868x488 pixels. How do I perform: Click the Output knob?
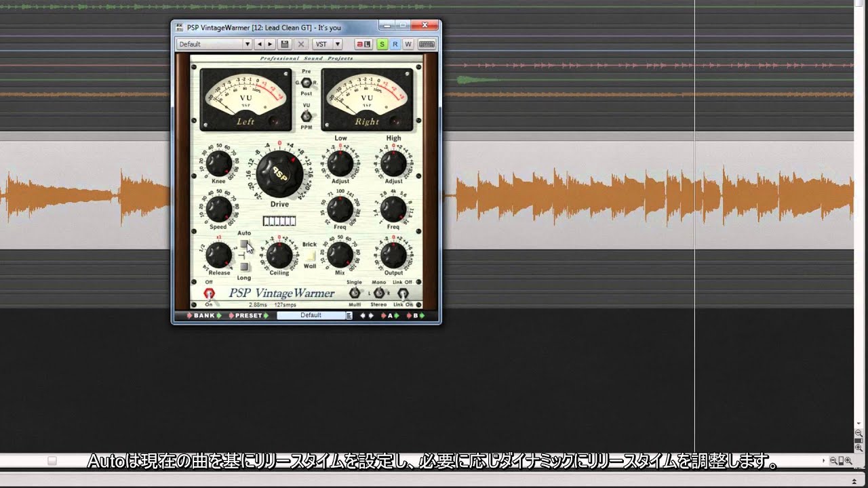[x=393, y=256]
